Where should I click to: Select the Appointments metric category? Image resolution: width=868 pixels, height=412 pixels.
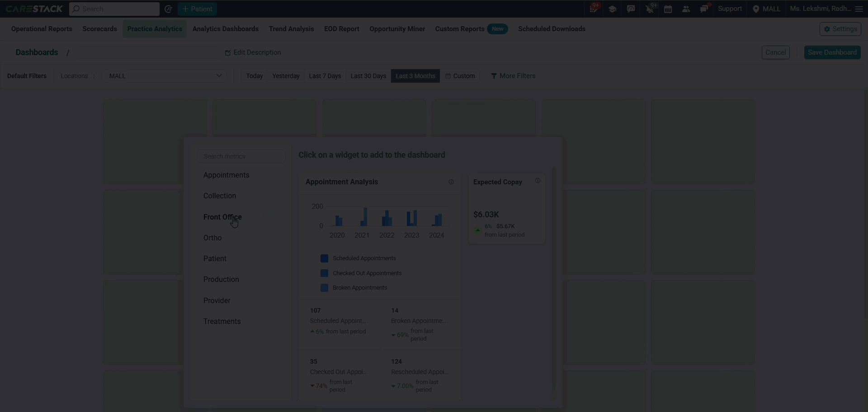pyautogui.click(x=226, y=175)
